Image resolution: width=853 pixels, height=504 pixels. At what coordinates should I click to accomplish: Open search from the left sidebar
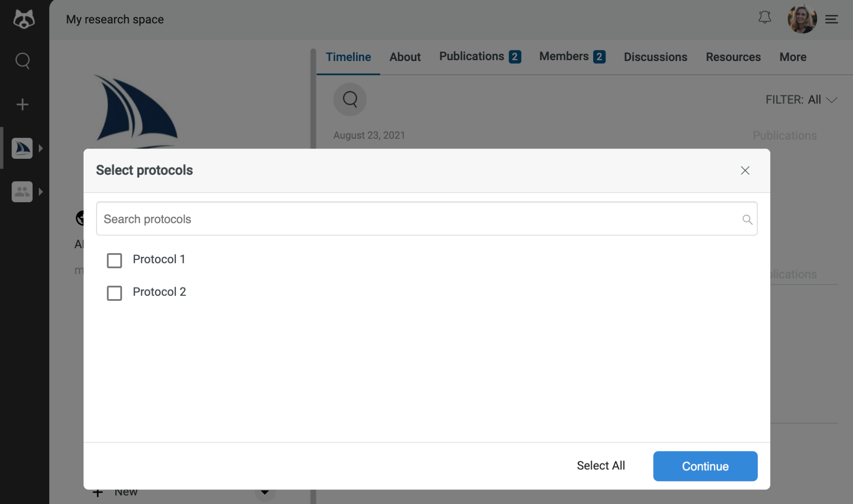[x=22, y=61]
